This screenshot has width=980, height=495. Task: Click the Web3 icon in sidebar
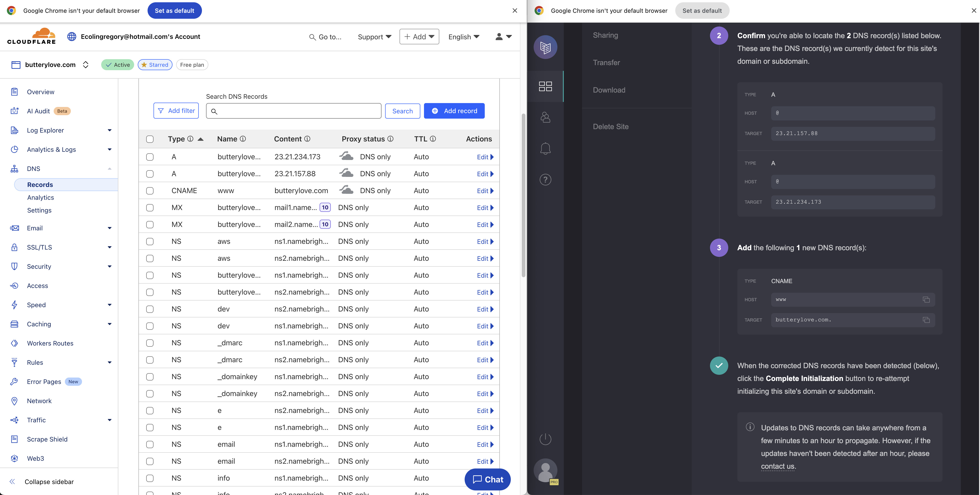[x=14, y=458]
